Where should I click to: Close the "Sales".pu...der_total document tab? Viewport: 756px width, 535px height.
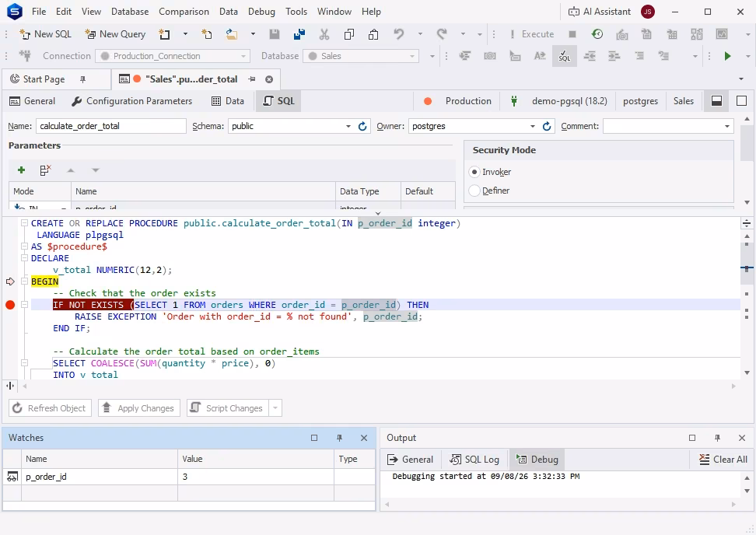click(x=269, y=79)
